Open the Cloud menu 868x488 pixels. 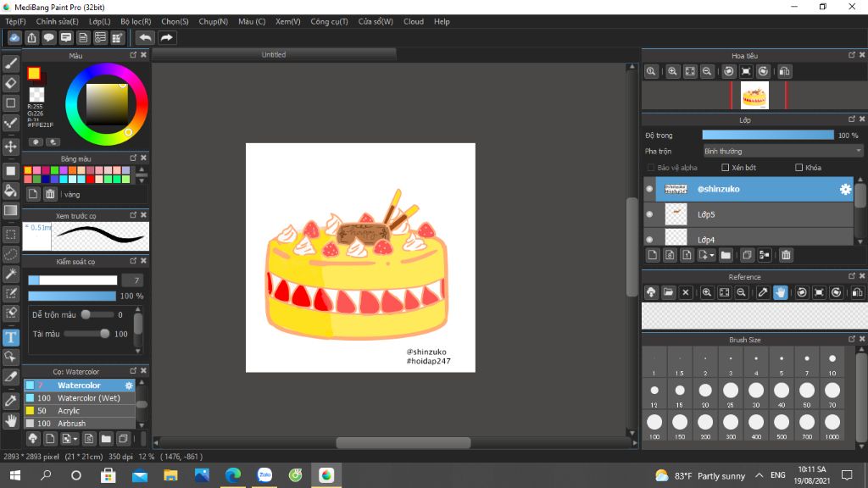pos(413,21)
